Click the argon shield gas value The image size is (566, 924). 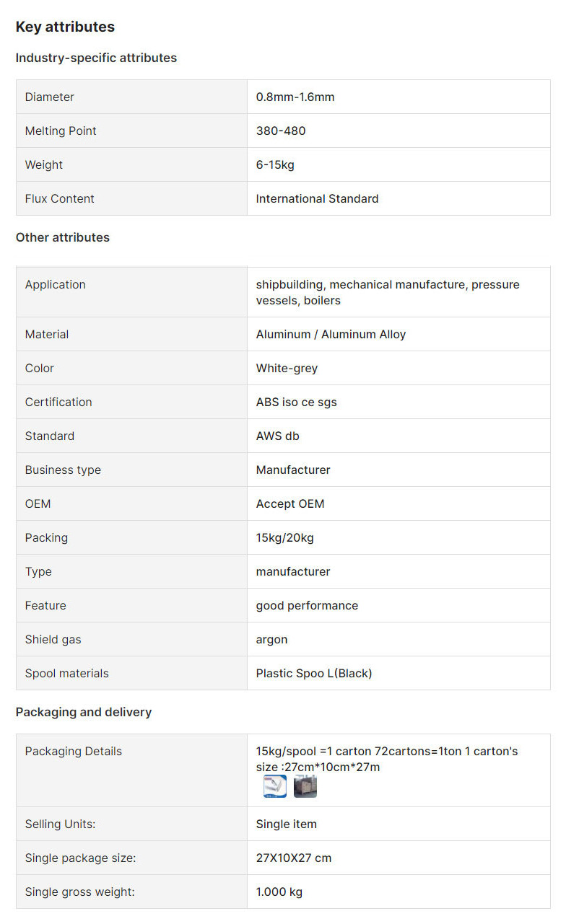[x=271, y=639]
